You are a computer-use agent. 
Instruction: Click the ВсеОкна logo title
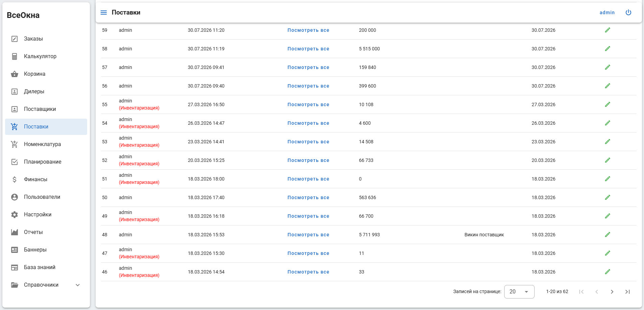pos(23,15)
